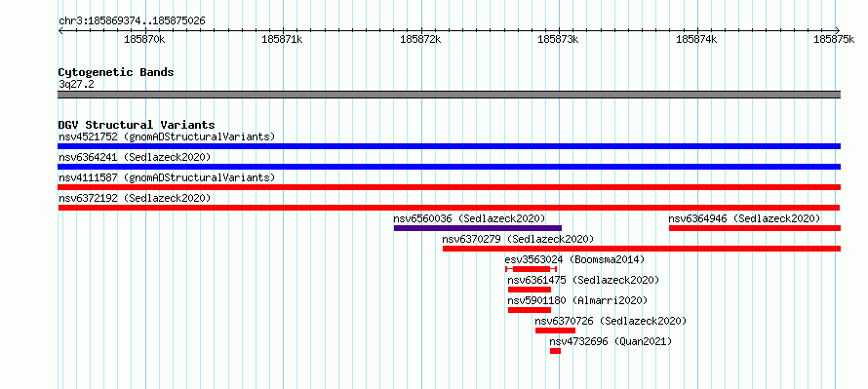The width and height of the screenshot is (868, 389).
Task: Click the 185870k ruler tick label
Action: pyautogui.click(x=144, y=39)
